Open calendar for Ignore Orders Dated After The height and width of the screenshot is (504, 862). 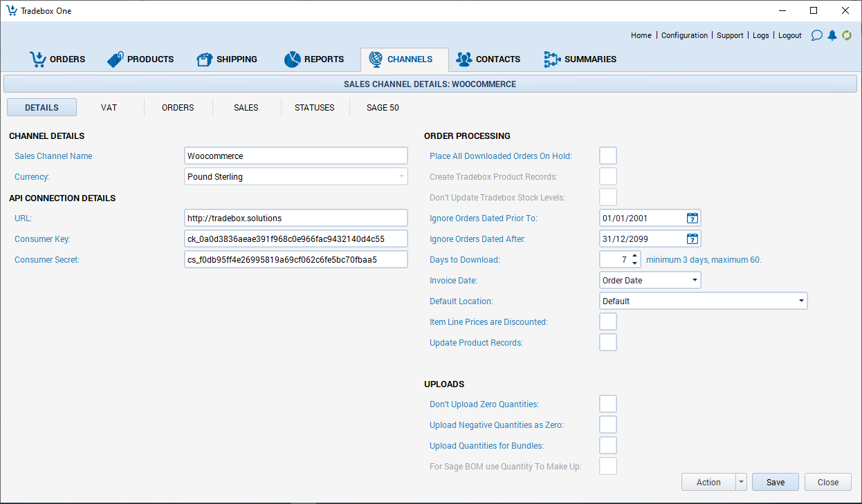coord(693,239)
